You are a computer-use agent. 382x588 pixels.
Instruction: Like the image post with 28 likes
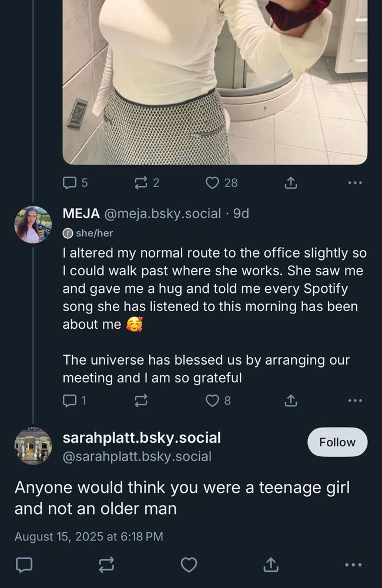point(213,183)
